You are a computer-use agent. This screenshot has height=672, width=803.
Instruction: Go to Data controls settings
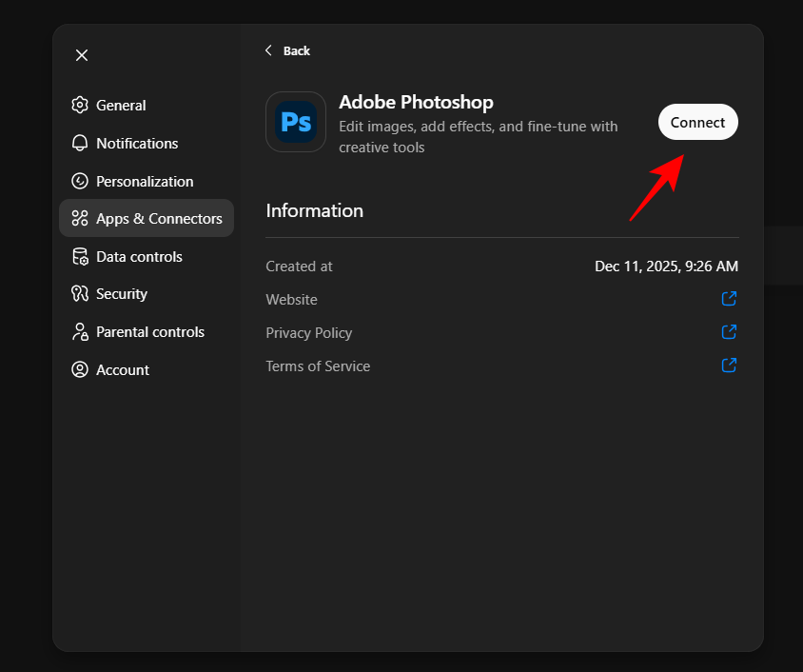coord(139,256)
